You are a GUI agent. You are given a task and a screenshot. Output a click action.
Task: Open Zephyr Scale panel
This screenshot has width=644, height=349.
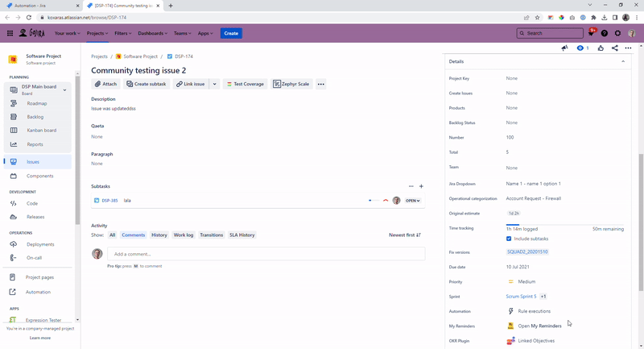point(291,84)
